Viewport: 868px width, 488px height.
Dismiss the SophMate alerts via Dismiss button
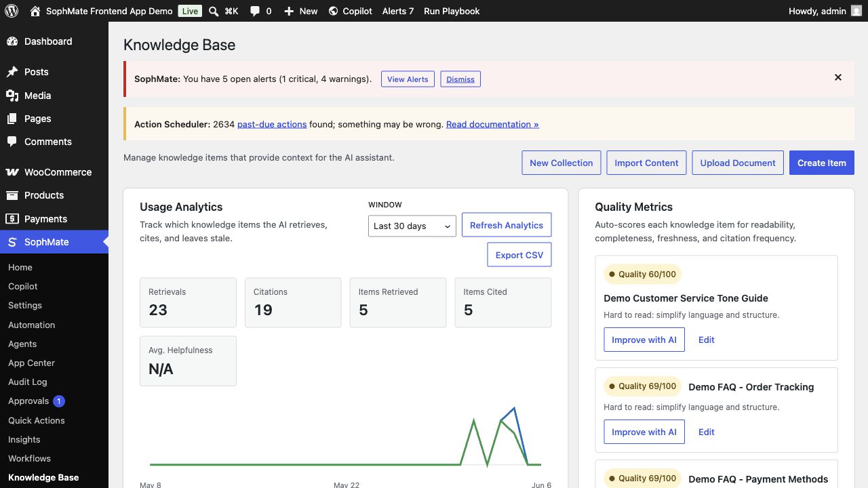tap(460, 79)
